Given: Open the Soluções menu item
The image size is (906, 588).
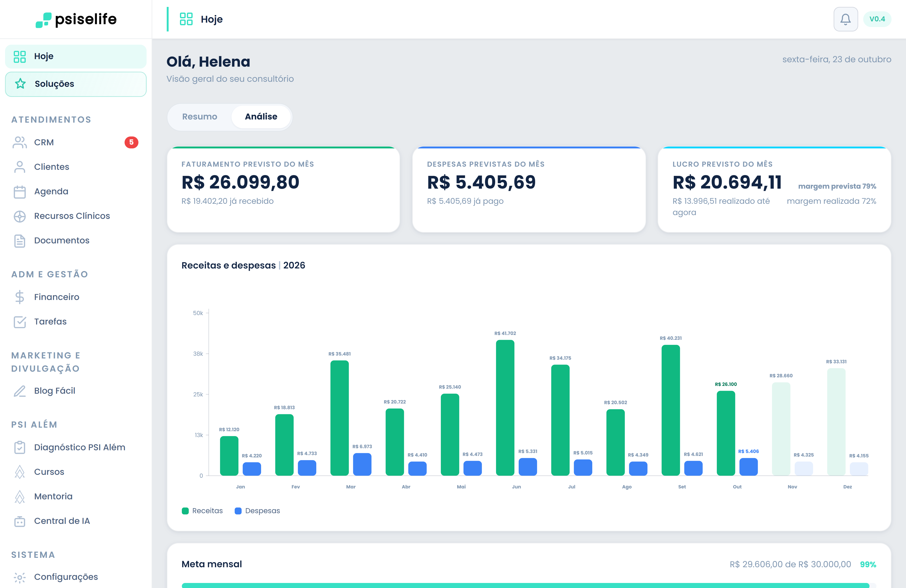Looking at the screenshot, I should pos(76,84).
